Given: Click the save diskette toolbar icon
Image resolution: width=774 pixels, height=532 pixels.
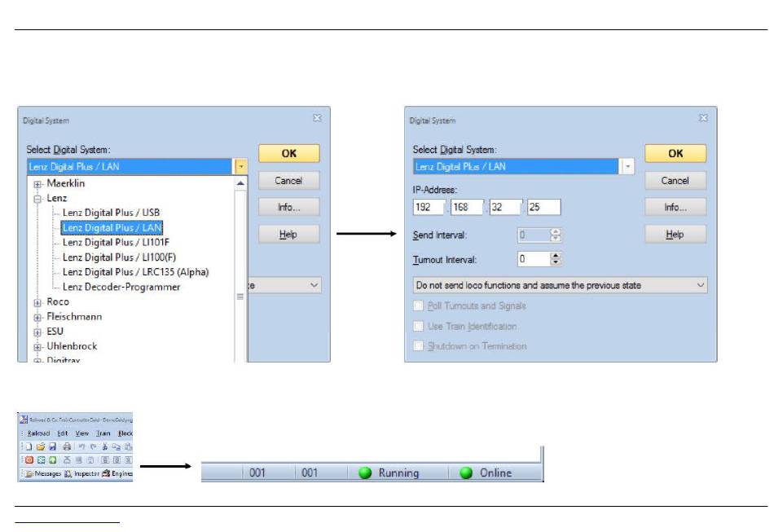Looking at the screenshot, I should (52, 446).
